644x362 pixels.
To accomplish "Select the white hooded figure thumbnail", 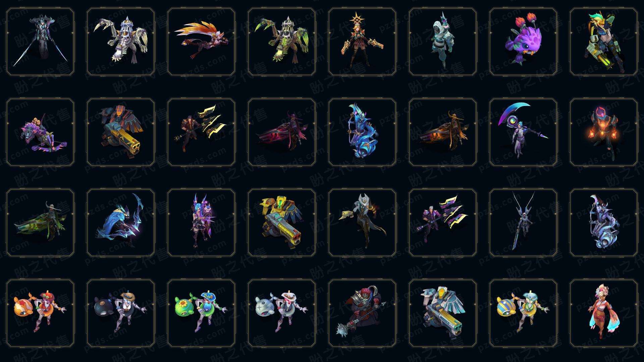I will point(443,42).
